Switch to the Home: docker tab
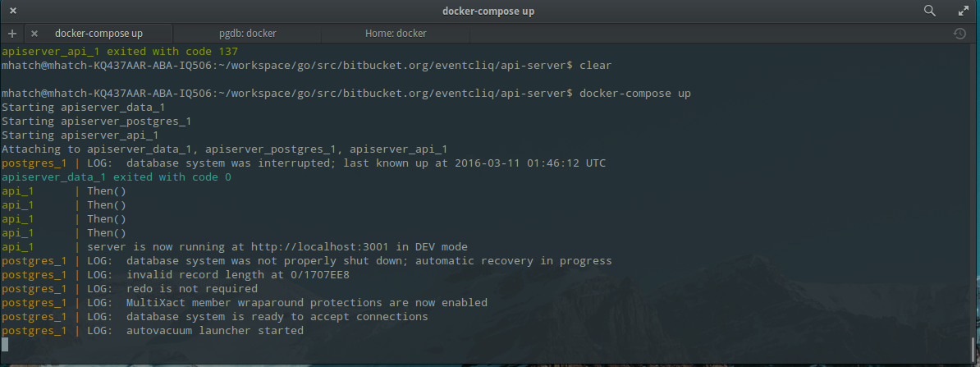 pos(396,34)
